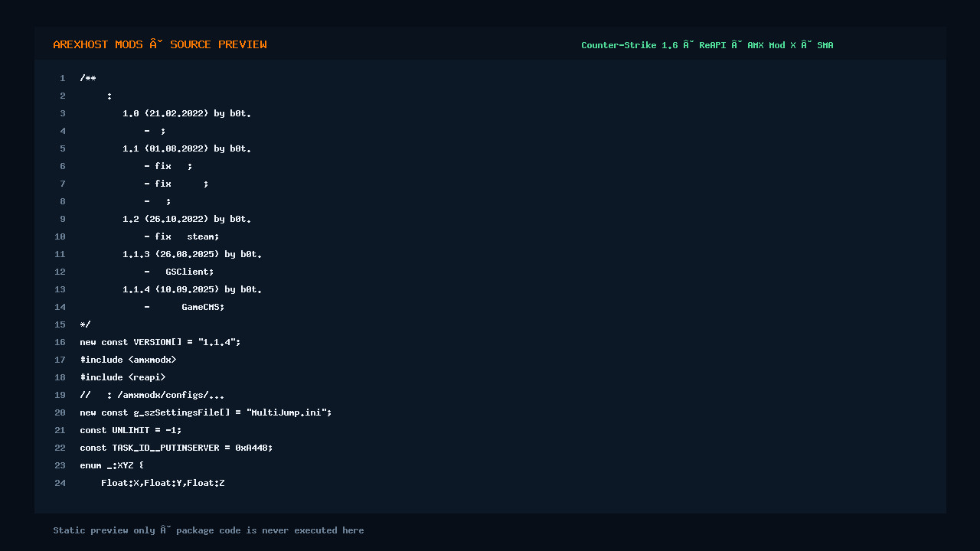Click the "AREXHOST MODS" source preview title
The width and height of the screenshot is (980, 551).
pyautogui.click(x=160, y=44)
